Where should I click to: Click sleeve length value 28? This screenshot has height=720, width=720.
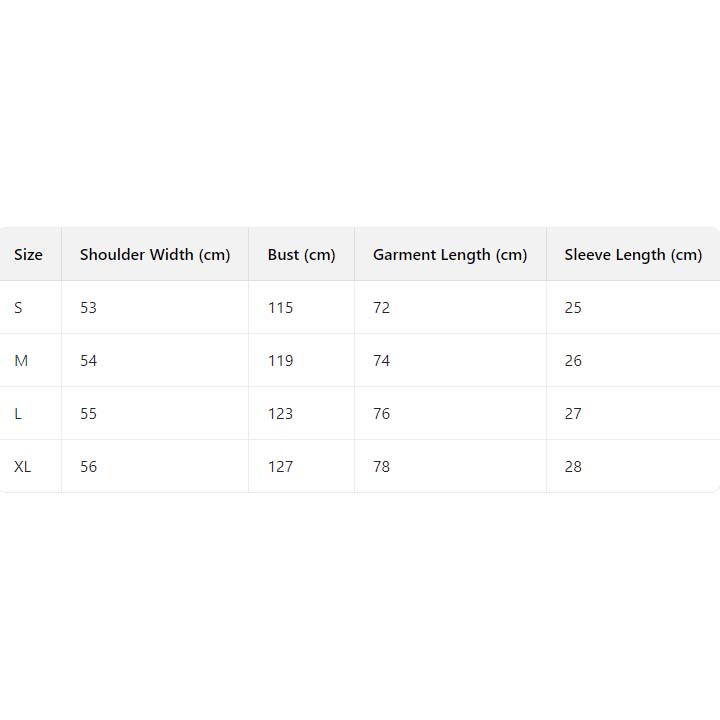tap(572, 466)
